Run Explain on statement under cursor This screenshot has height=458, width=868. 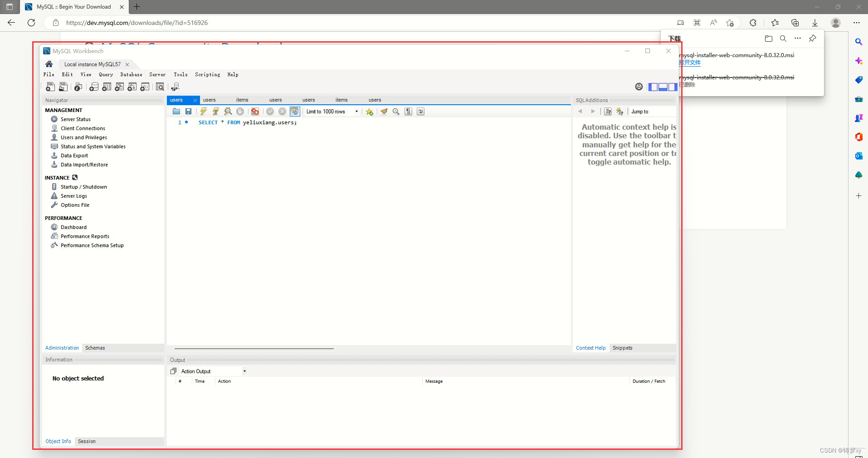228,112
